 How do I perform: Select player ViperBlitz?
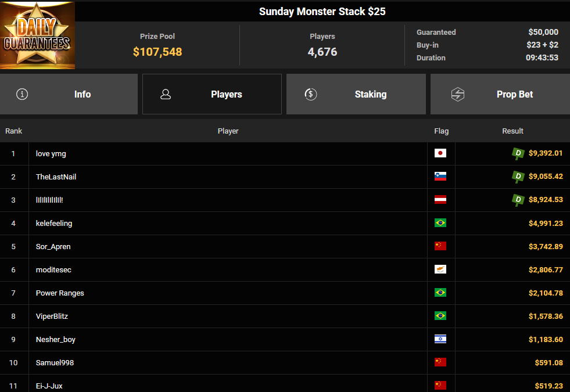pos(52,317)
